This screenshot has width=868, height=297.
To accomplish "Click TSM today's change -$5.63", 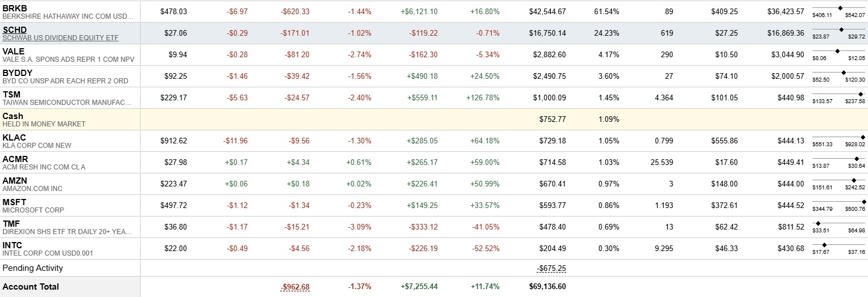I will (238, 97).
